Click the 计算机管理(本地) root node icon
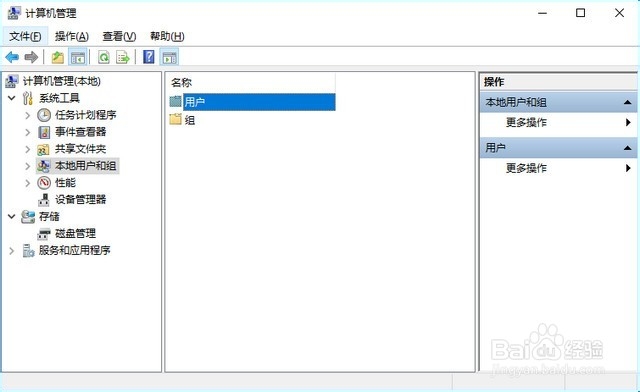The height and width of the screenshot is (392, 640). click(x=12, y=81)
